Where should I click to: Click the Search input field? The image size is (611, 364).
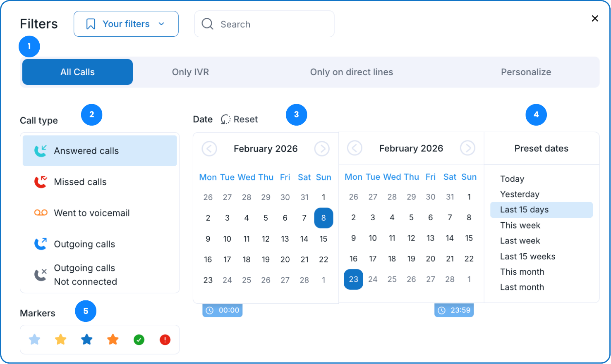pos(264,24)
